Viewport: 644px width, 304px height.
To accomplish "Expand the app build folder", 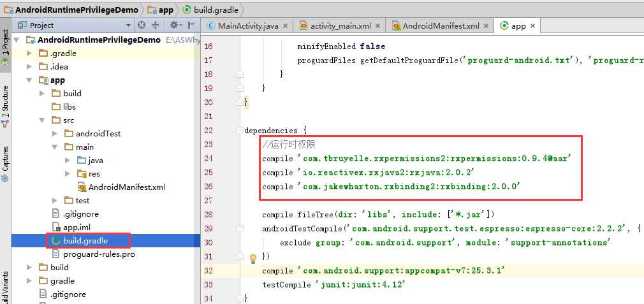I will (42, 94).
